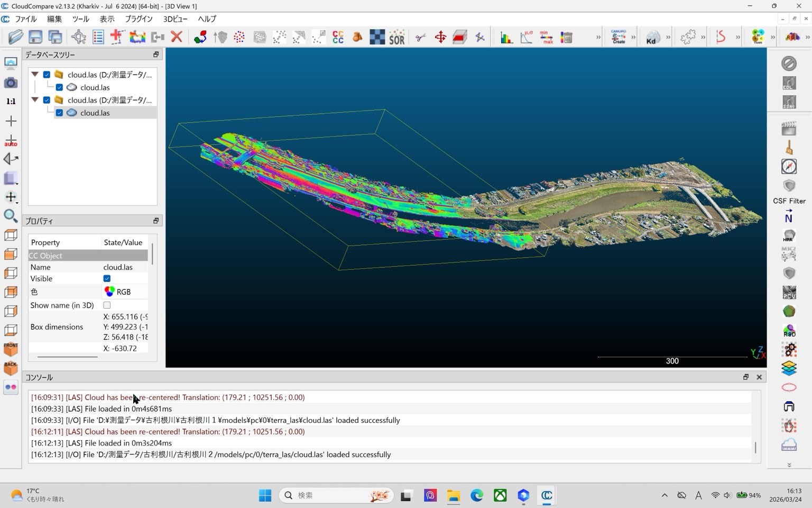Open the ファイル menu
The height and width of the screenshot is (508, 812).
(x=25, y=19)
